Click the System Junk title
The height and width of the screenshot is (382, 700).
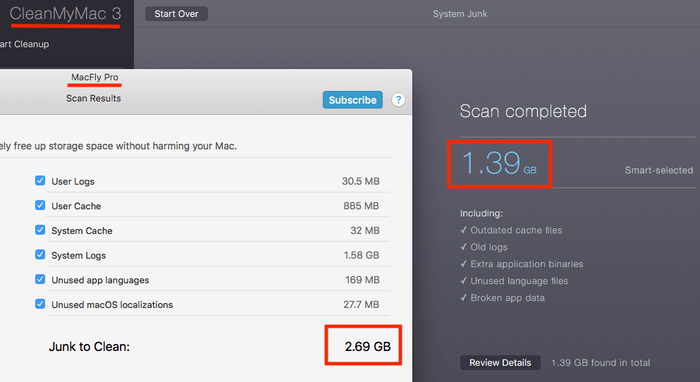click(460, 14)
